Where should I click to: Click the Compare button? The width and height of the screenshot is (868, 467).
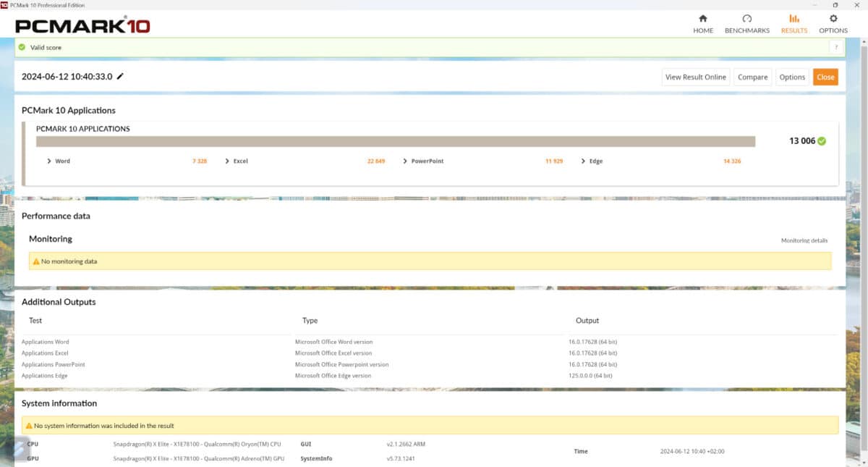[752, 77]
